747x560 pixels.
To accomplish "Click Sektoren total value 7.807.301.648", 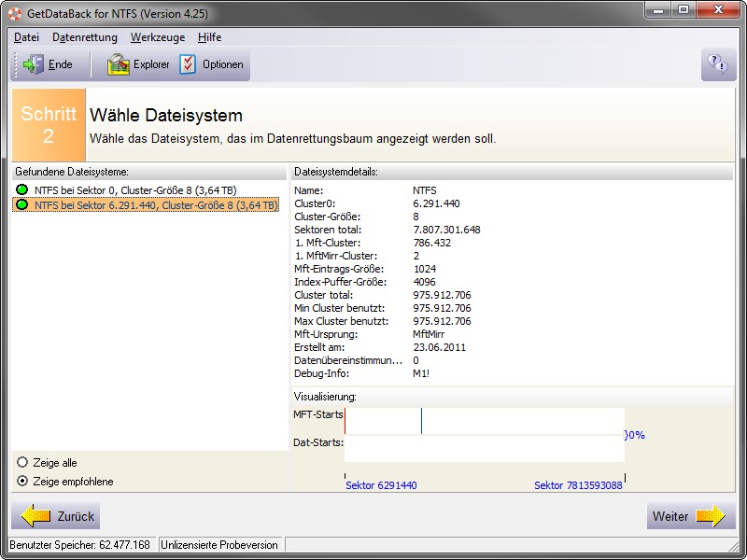I will (x=447, y=230).
